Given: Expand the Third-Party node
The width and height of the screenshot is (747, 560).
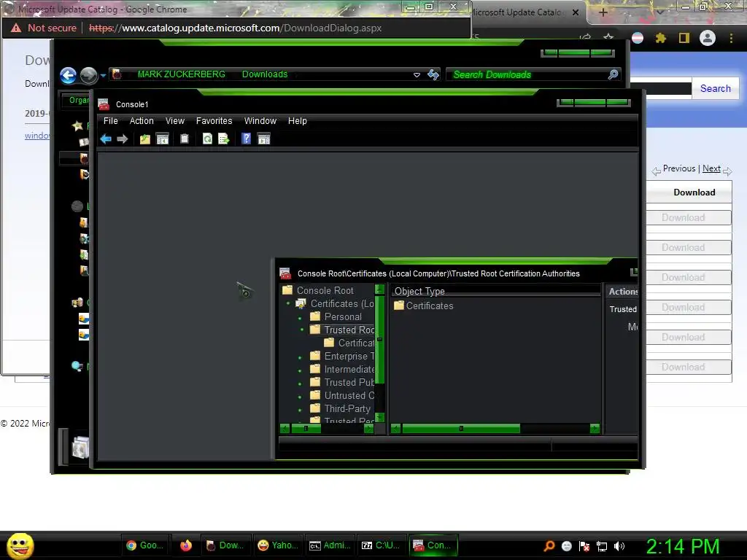Looking at the screenshot, I should pyautogui.click(x=300, y=410).
